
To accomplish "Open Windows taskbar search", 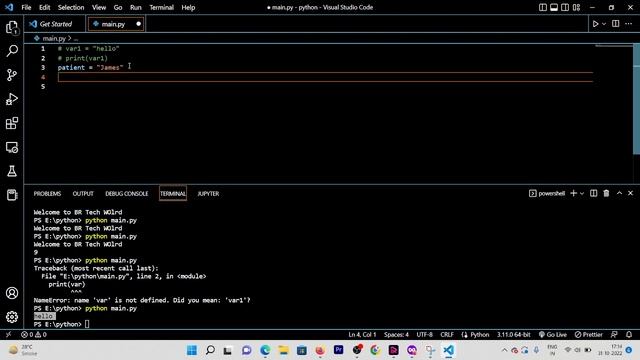I will click(x=210, y=350).
